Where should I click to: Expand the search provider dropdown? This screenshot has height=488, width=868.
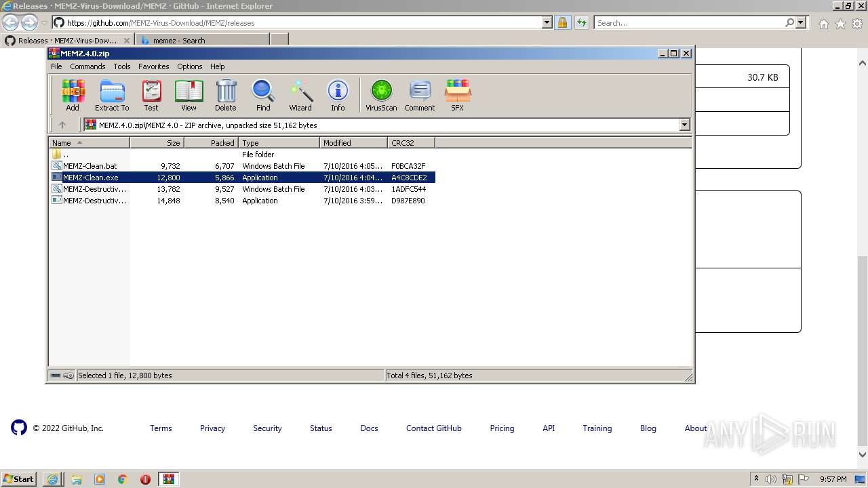click(x=801, y=22)
